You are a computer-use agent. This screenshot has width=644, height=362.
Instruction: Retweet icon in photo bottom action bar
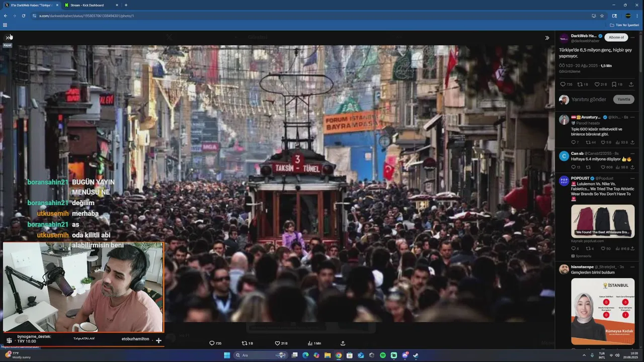pos(245,343)
